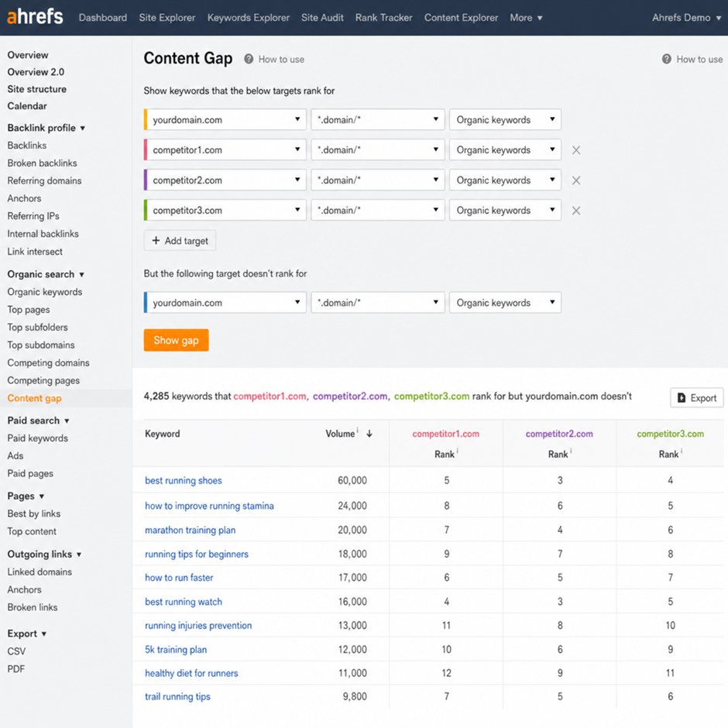Click the yellow color bar on yourdomain.com
This screenshot has height=728, width=728.
[146, 120]
